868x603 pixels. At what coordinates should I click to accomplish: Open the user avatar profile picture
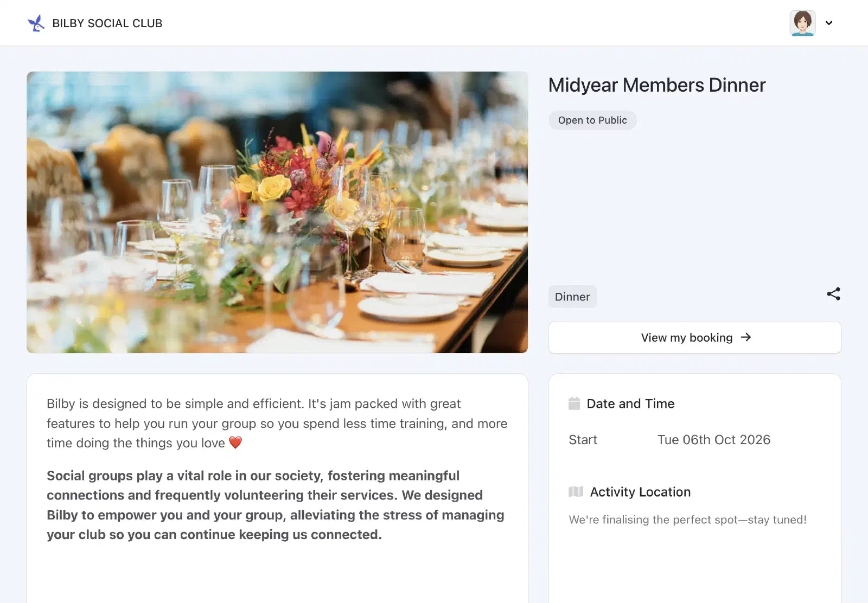point(802,23)
